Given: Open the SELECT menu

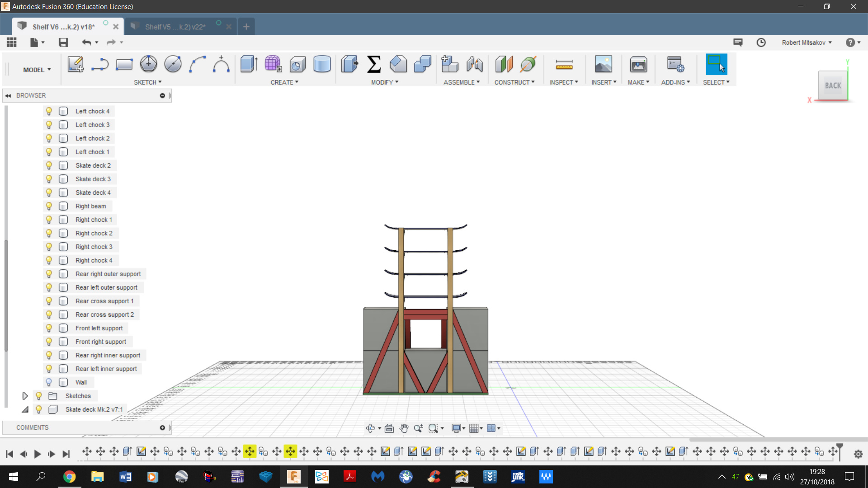Looking at the screenshot, I should [716, 82].
